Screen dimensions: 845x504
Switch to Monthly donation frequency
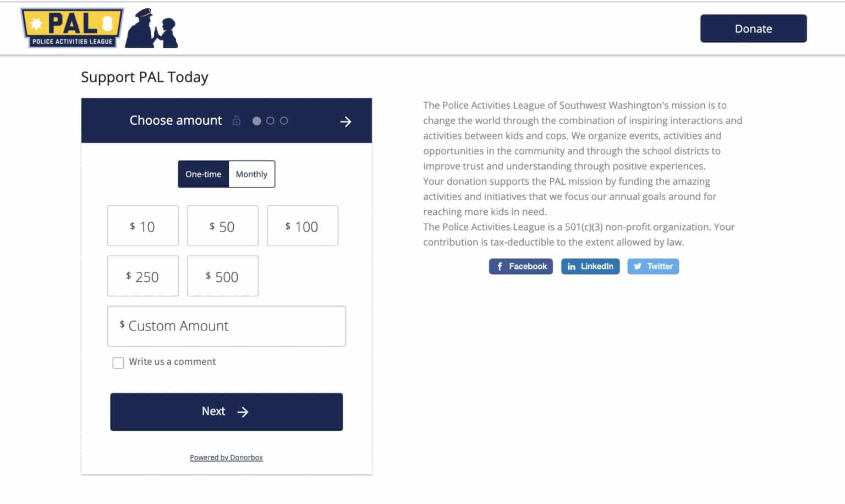251,174
